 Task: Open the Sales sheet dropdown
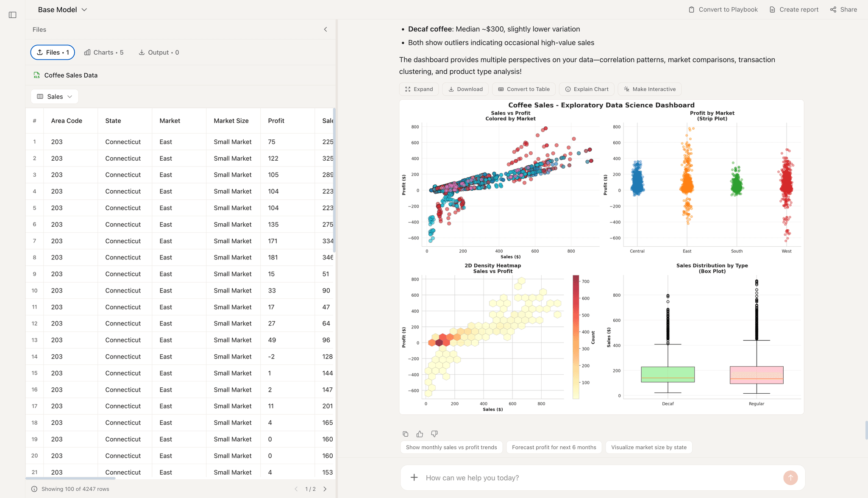(54, 96)
